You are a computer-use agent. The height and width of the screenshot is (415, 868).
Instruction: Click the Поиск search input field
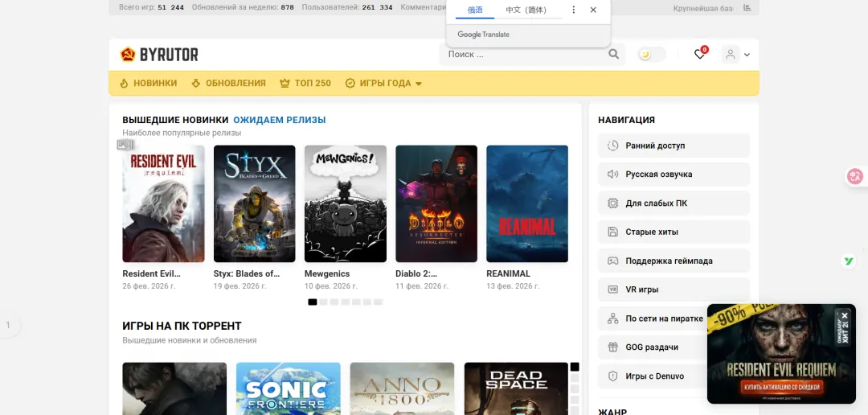coord(525,55)
